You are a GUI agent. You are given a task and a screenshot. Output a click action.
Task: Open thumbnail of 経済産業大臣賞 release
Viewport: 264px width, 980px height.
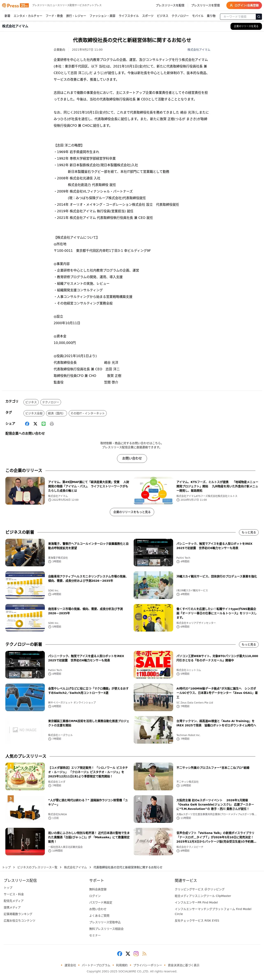tap(25, 491)
